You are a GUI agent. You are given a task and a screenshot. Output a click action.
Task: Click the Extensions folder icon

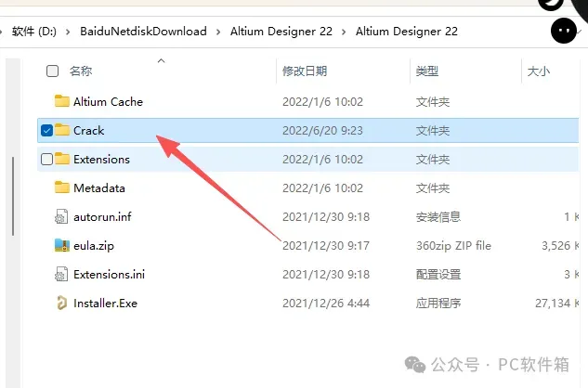coord(61,159)
